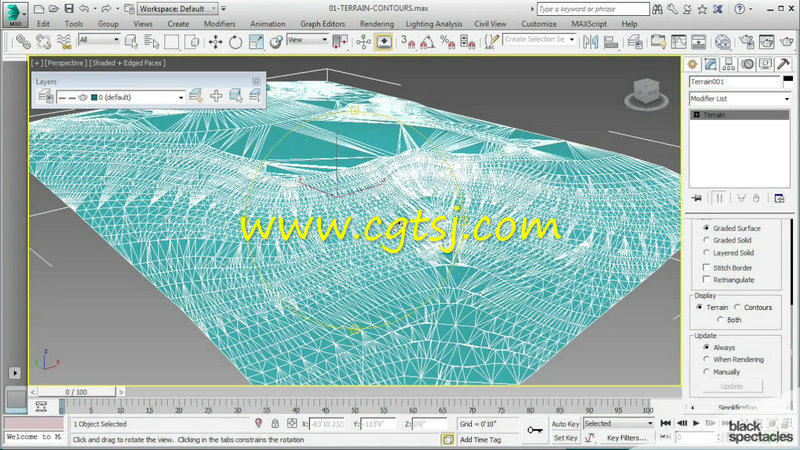Toggle the Percent Snap tool
Image resolution: width=800 pixels, height=450 pixels.
point(447,41)
